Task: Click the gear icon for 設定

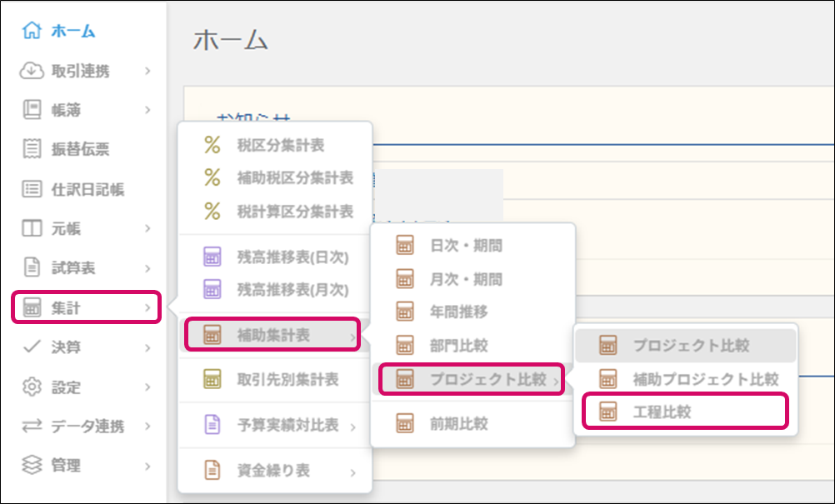Action: click(32, 387)
